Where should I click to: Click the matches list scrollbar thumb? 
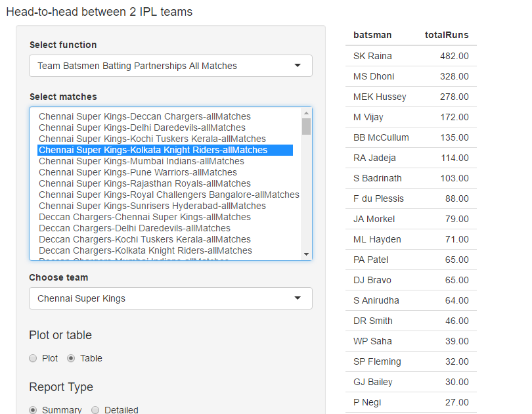306,126
